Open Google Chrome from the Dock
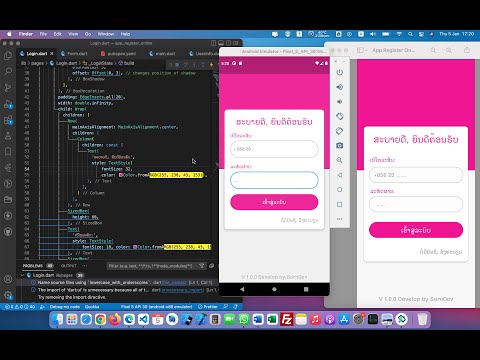 point(100,319)
